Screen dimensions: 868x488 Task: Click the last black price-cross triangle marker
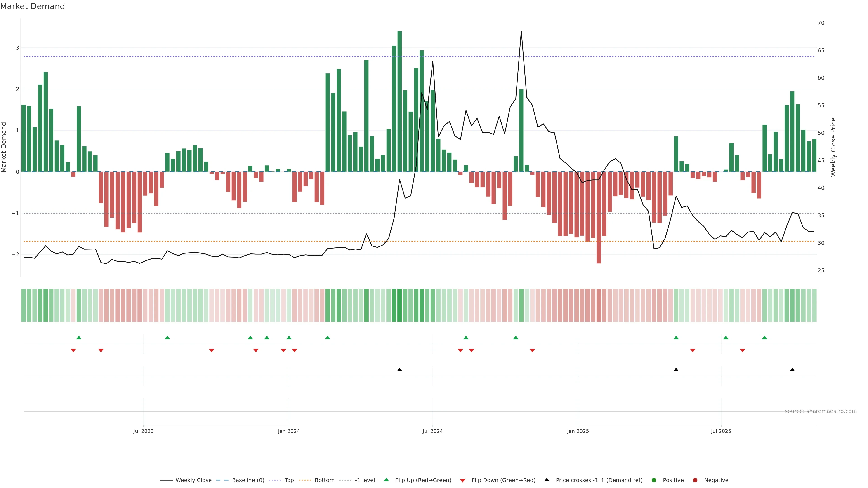(x=792, y=370)
